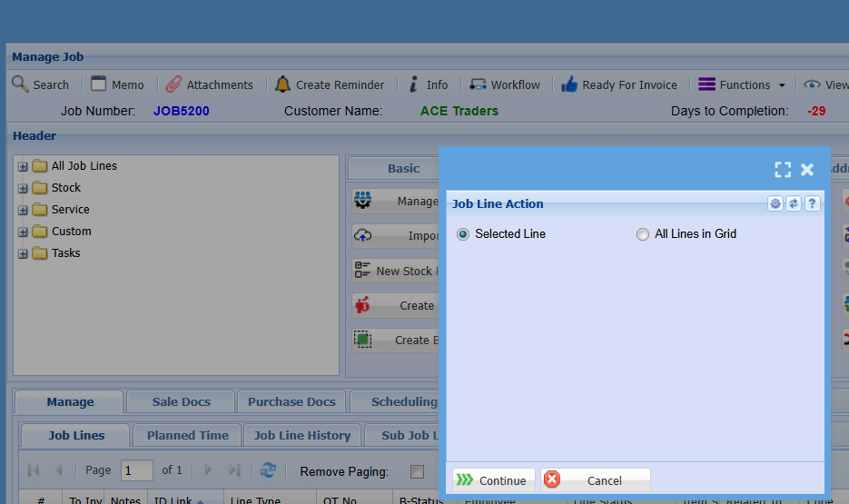Click the JOB5200 job number
849x504 pixels.
point(181,111)
